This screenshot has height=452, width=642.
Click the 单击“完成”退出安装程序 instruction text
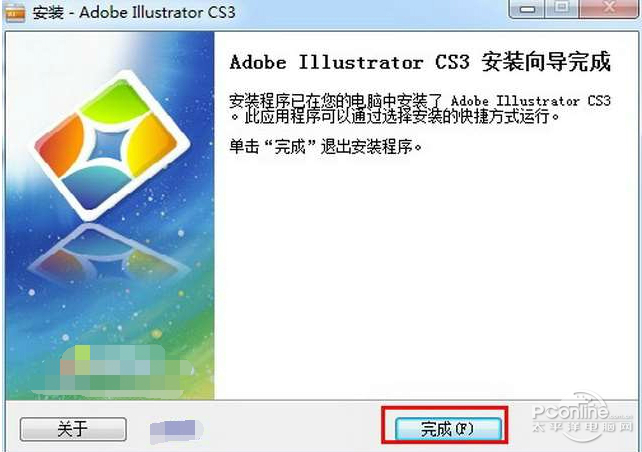(x=326, y=147)
